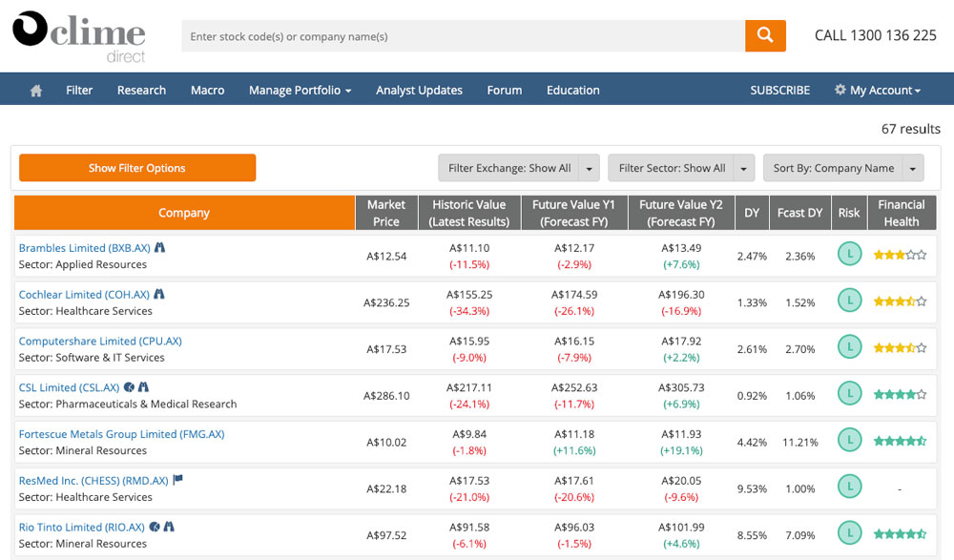Click the Clime Direct logo
Screen dimensions: 954x560
click(x=79, y=36)
